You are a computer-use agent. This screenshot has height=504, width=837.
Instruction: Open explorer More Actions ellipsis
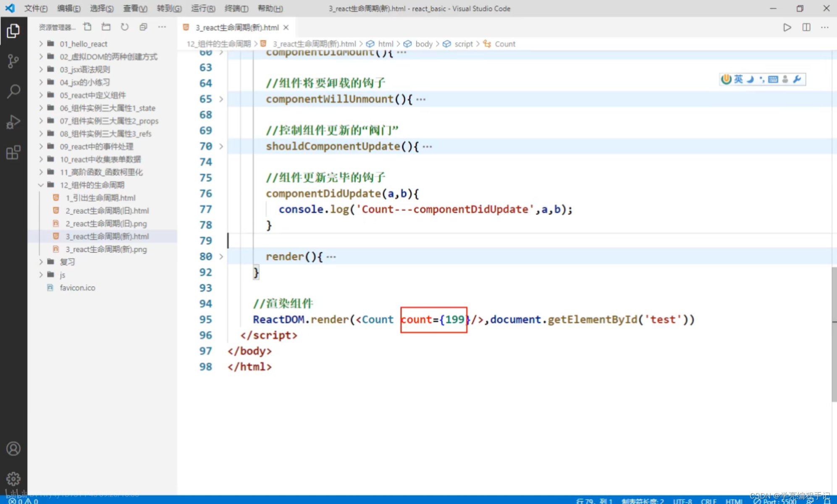point(162,27)
